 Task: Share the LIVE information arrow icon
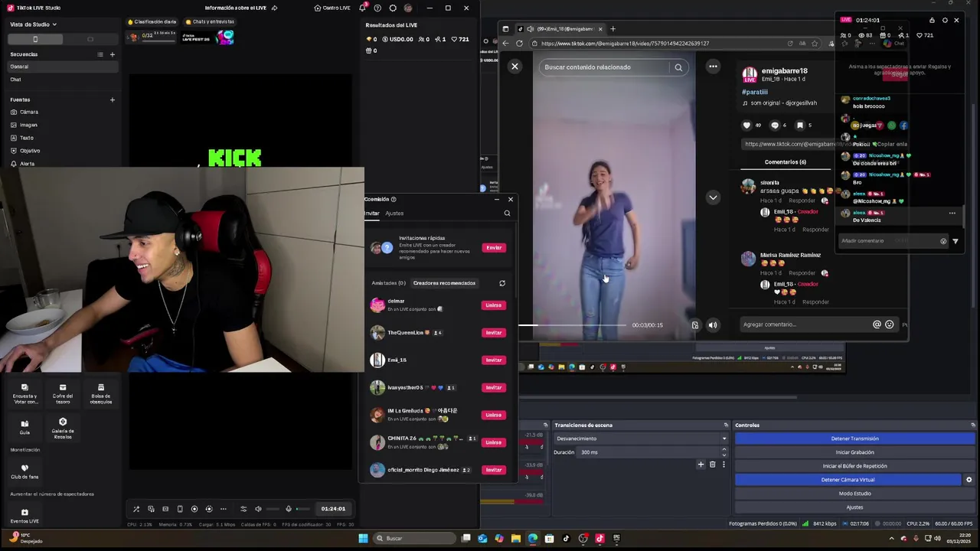click(274, 8)
